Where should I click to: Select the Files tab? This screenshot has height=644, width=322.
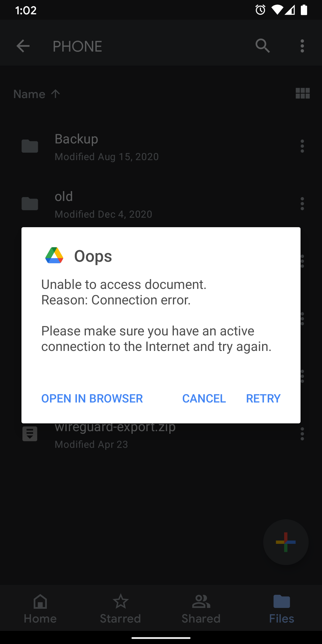coord(281,608)
